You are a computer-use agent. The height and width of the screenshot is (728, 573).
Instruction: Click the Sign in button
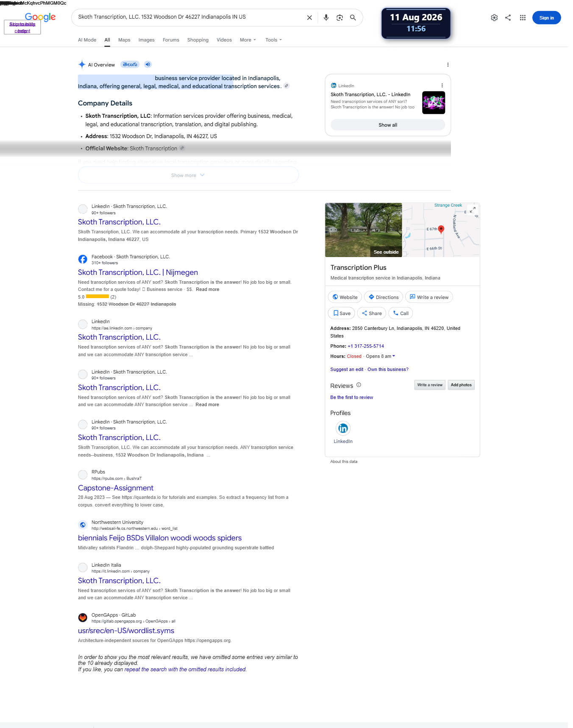pos(546,18)
